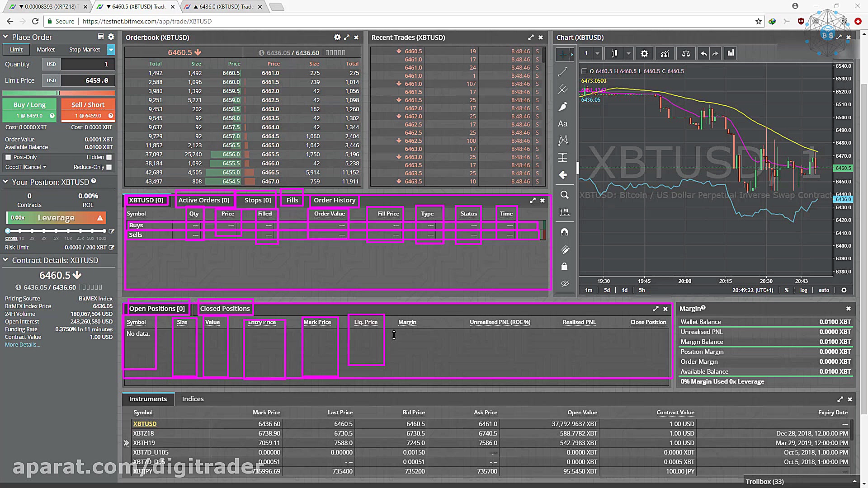
Task: Switch to Closed Positions tab
Action: point(225,309)
